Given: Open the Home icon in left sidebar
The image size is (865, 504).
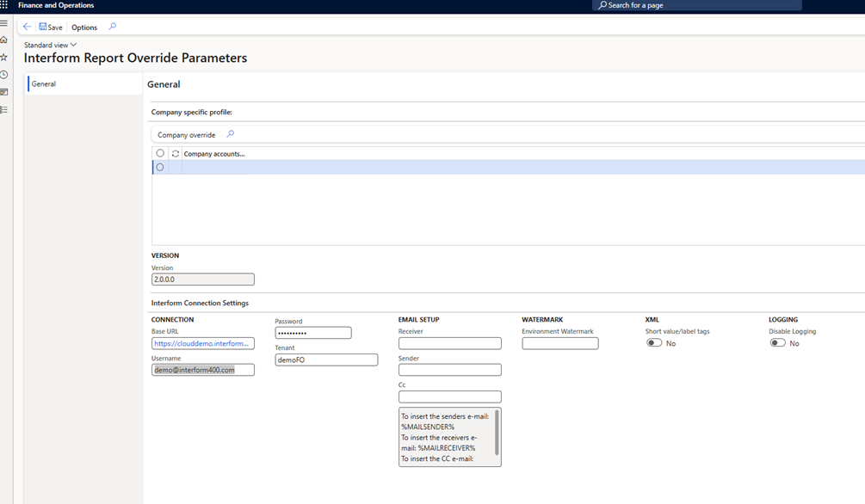Looking at the screenshot, I should pos(4,40).
